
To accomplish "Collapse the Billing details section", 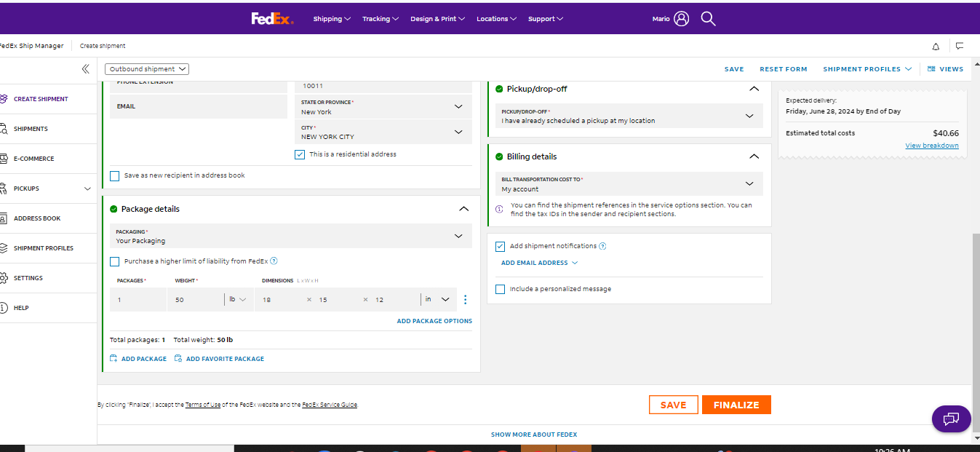I will (754, 156).
